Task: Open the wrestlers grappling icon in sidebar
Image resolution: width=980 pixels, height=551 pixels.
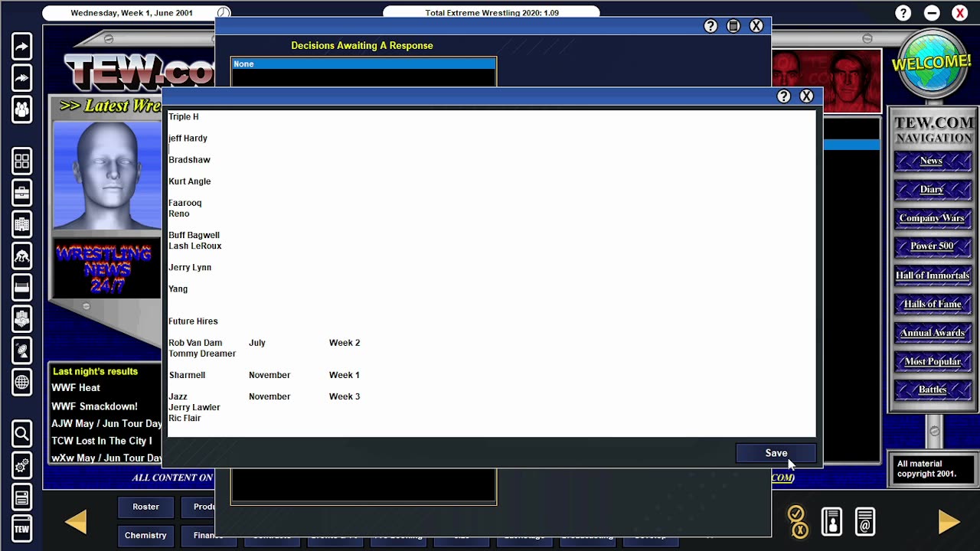Action: (21, 256)
